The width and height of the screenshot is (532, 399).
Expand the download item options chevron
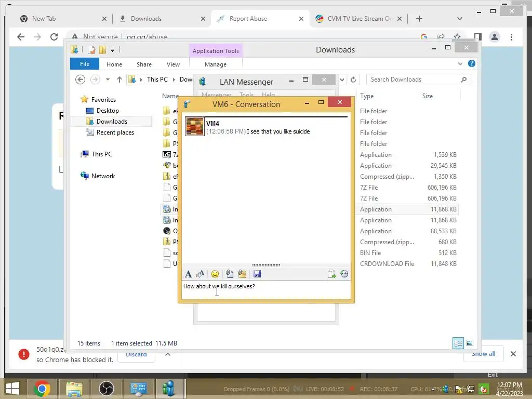click(168, 354)
